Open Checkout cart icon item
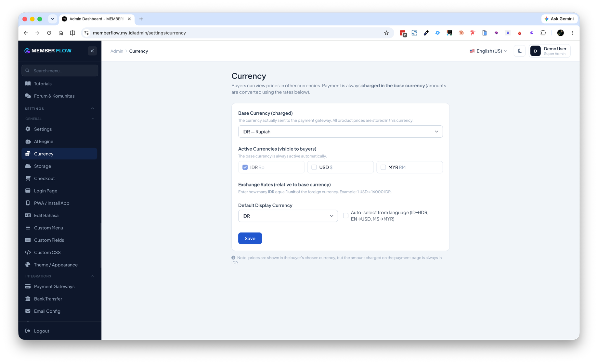This screenshot has width=598, height=364. click(59, 178)
